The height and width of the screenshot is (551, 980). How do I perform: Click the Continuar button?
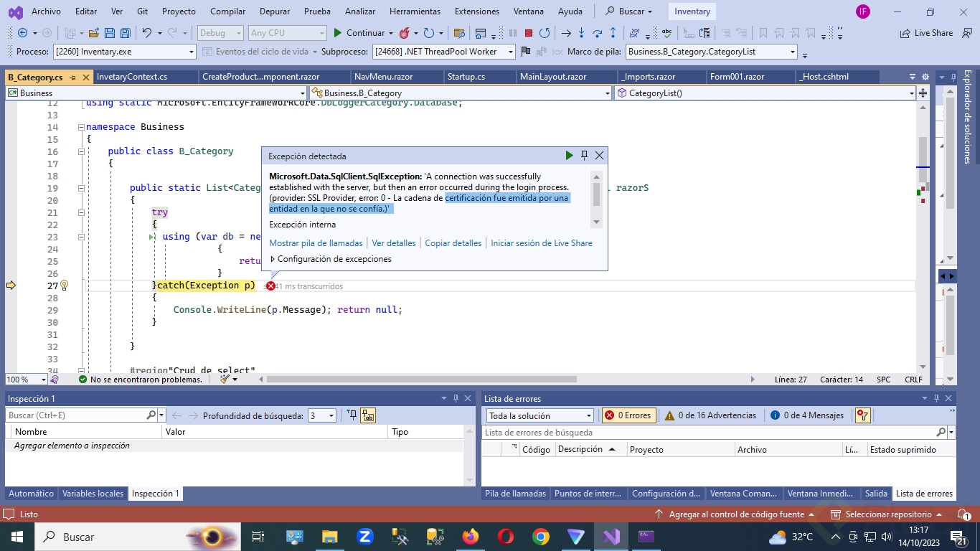[359, 33]
